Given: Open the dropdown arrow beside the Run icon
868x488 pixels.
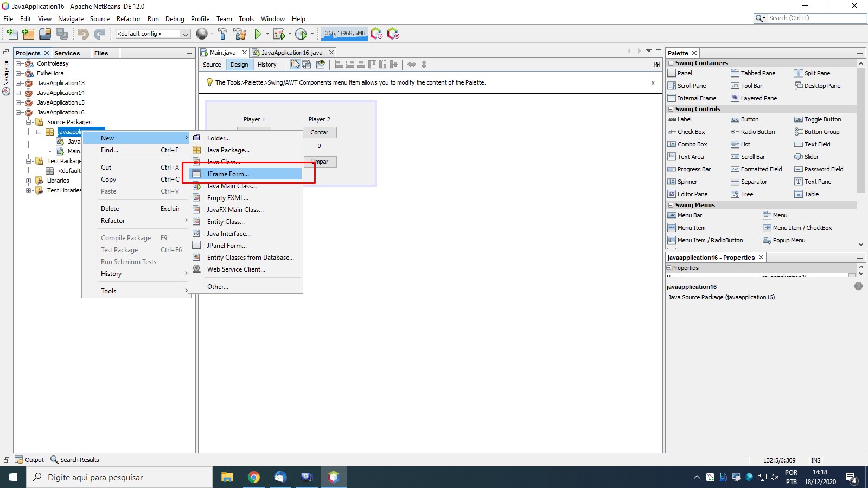Looking at the screenshot, I should [x=267, y=34].
